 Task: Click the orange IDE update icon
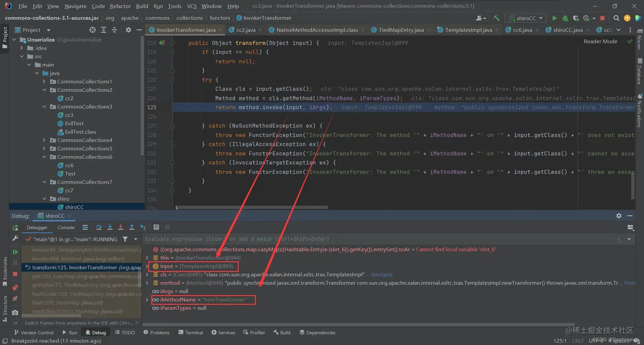pyautogui.click(x=627, y=18)
